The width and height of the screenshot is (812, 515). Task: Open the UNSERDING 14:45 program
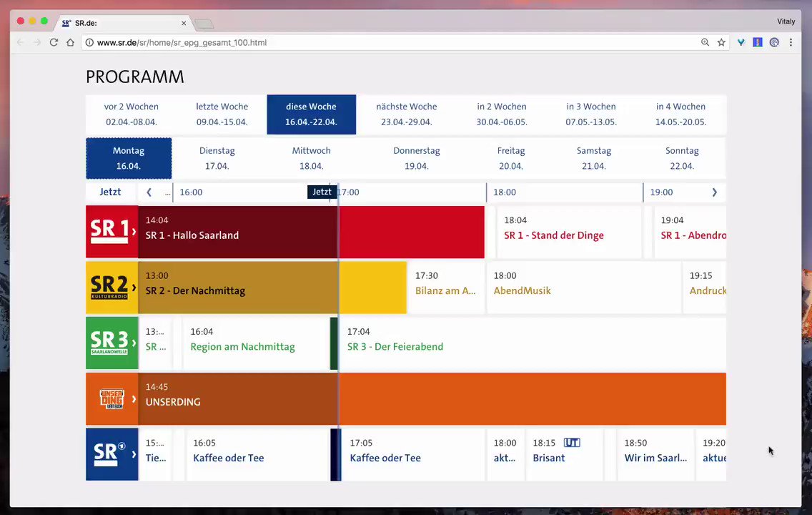tap(432, 399)
